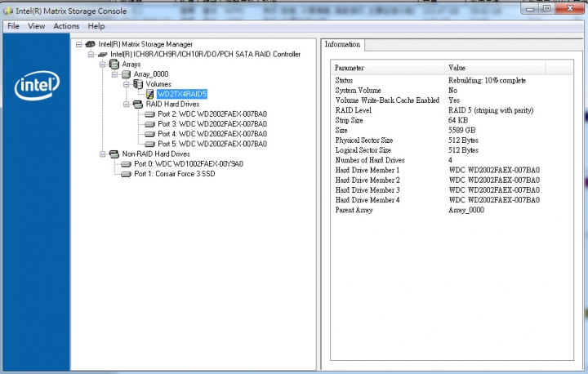Open the File menu
The width and height of the screenshot is (588, 374).
tap(13, 26)
